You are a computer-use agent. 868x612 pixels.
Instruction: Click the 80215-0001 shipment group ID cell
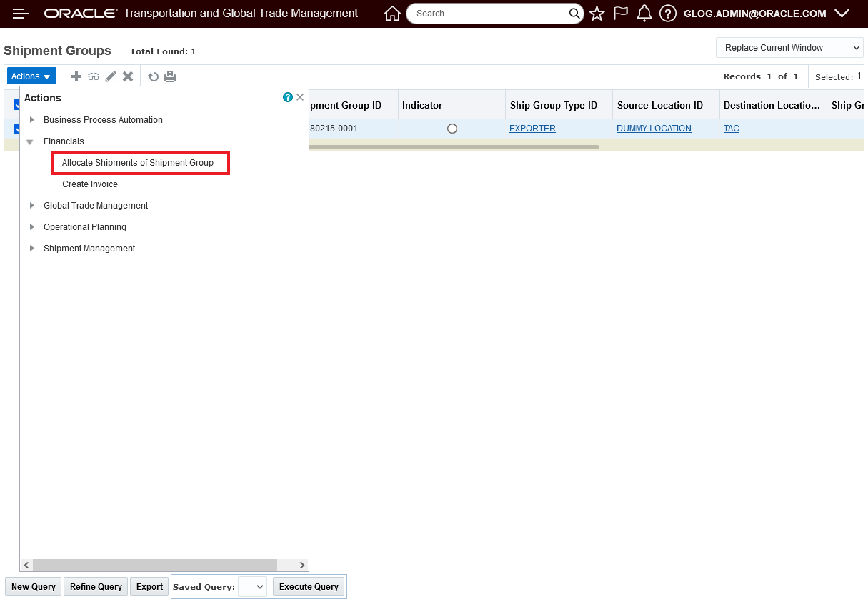334,129
